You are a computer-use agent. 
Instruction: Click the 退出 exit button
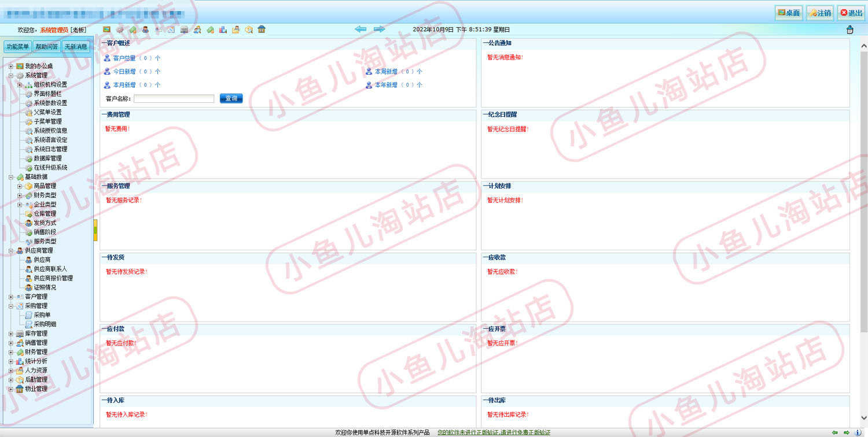pos(851,13)
